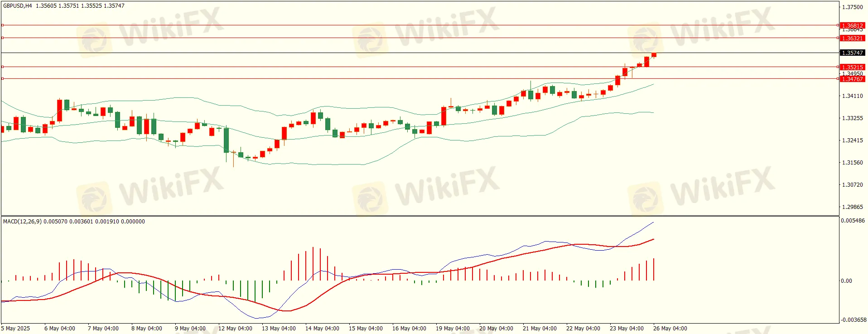Click the MACD 0.00 zero level label

846,281
